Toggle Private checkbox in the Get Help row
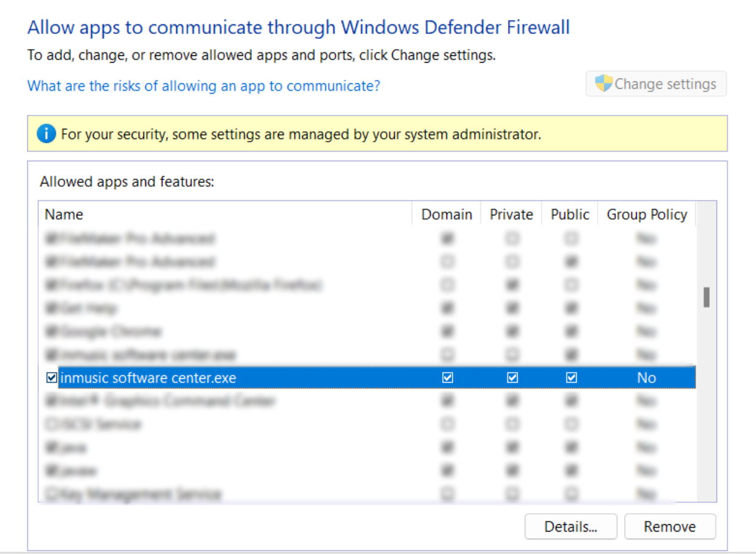Viewport: 756px width, 554px height. (x=512, y=308)
